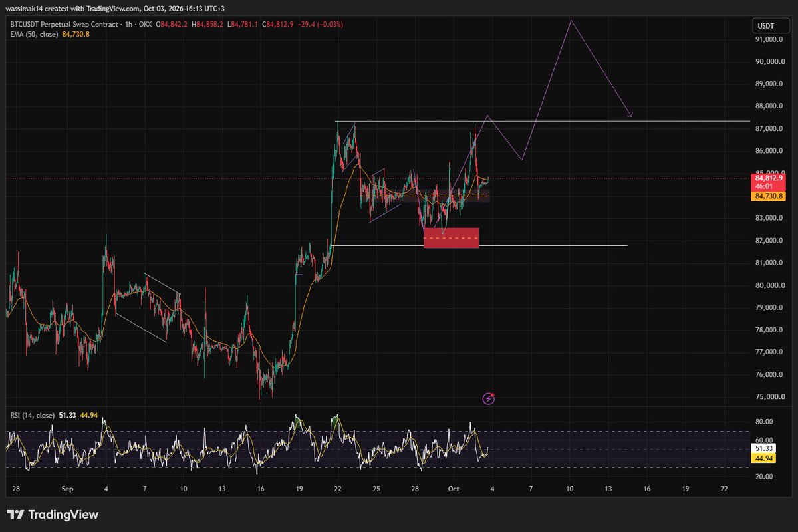Select the EMA (50, close) indicator label

(x=34, y=34)
